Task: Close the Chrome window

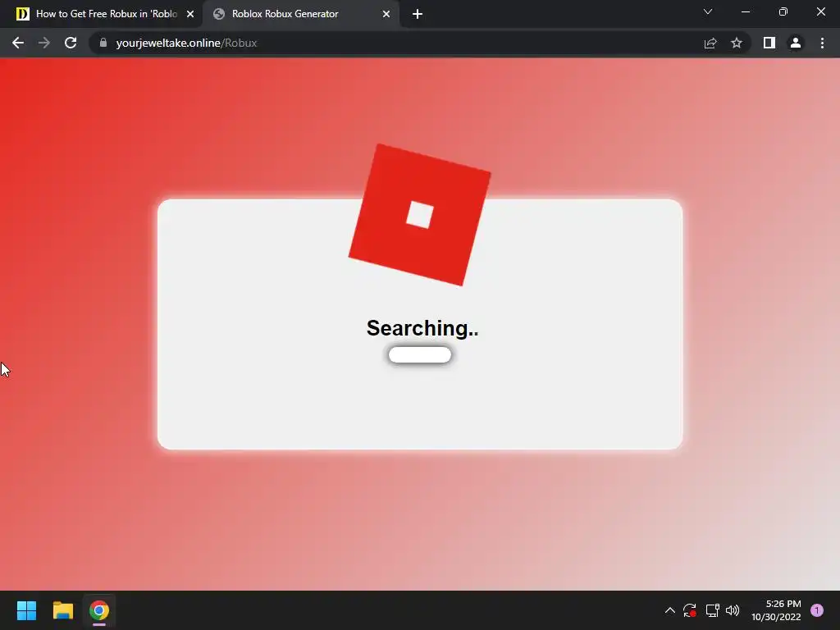Action: pos(820,11)
